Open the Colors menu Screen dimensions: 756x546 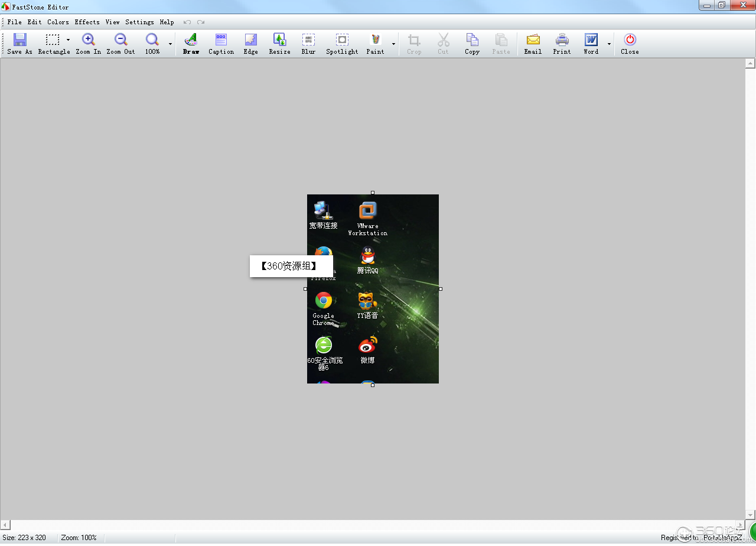tap(58, 22)
